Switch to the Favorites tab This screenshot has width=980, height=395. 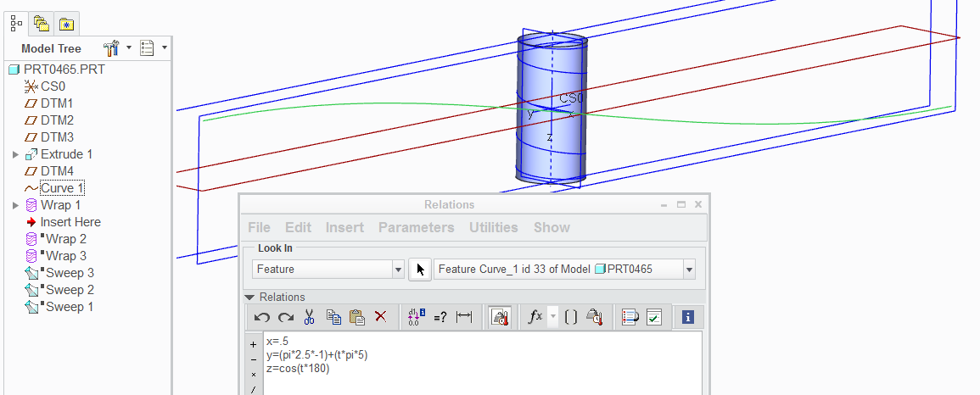click(66, 25)
